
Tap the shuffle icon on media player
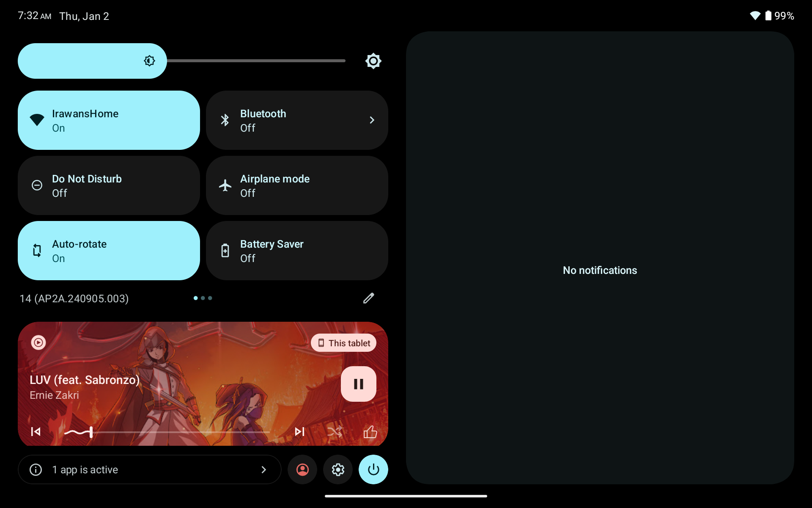335,432
